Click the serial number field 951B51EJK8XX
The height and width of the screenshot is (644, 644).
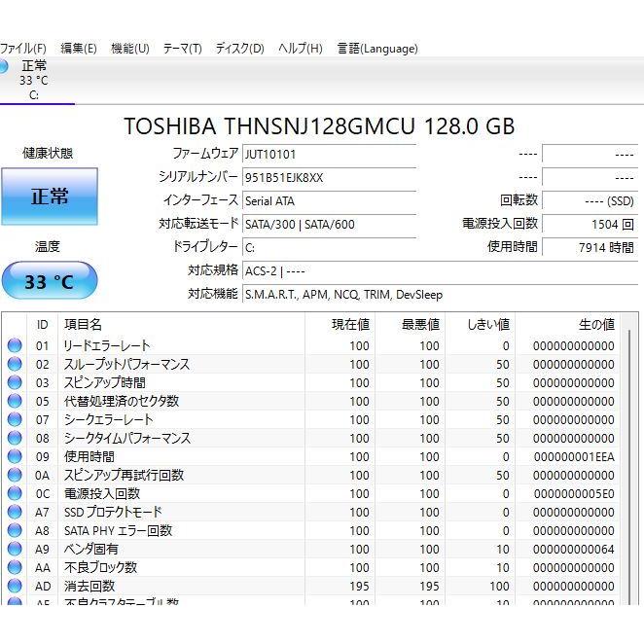click(330, 178)
